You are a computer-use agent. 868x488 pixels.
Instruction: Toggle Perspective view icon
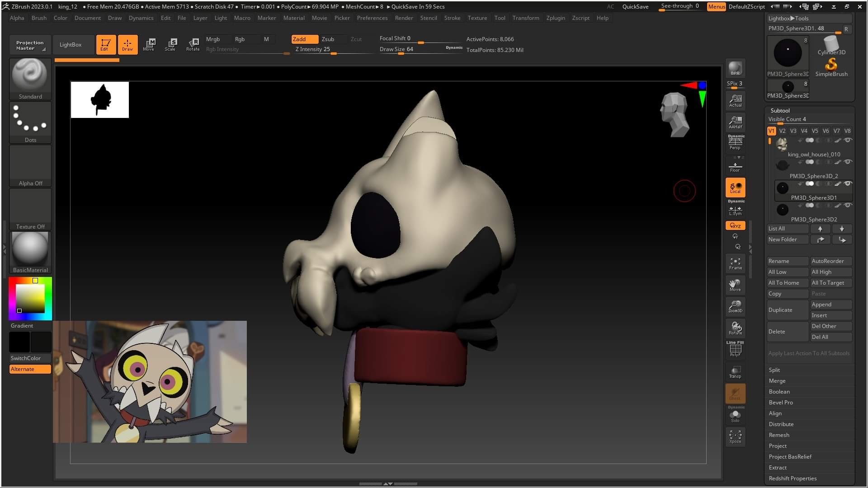tap(735, 143)
